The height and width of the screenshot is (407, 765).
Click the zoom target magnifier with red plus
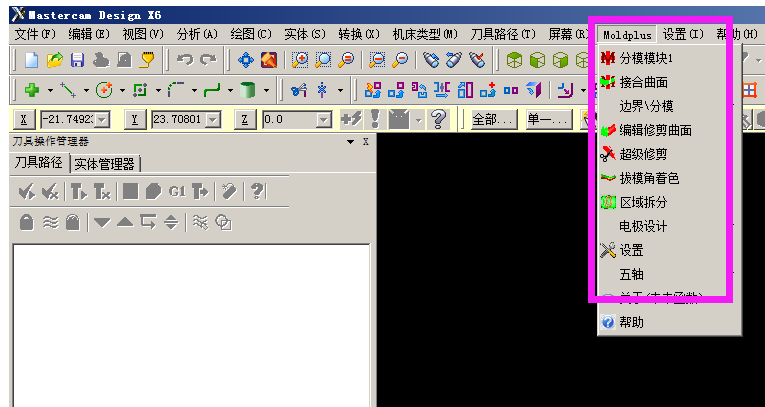pyautogui.click(x=300, y=60)
